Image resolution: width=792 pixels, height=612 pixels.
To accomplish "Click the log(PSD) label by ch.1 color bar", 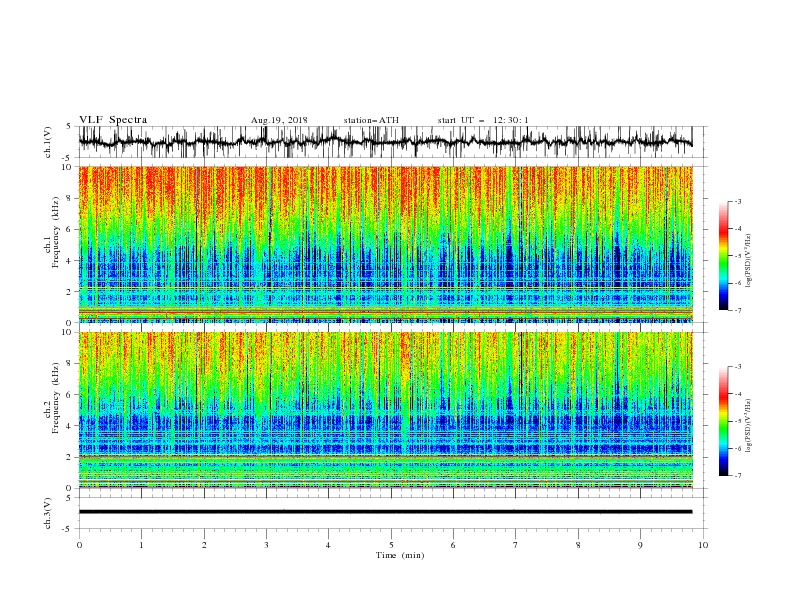I will pos(749,261).
